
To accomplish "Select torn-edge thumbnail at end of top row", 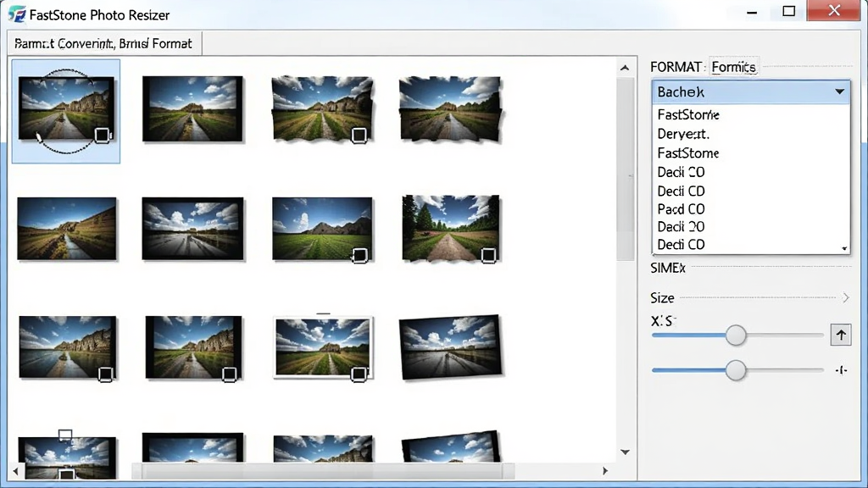I will 450,109.
